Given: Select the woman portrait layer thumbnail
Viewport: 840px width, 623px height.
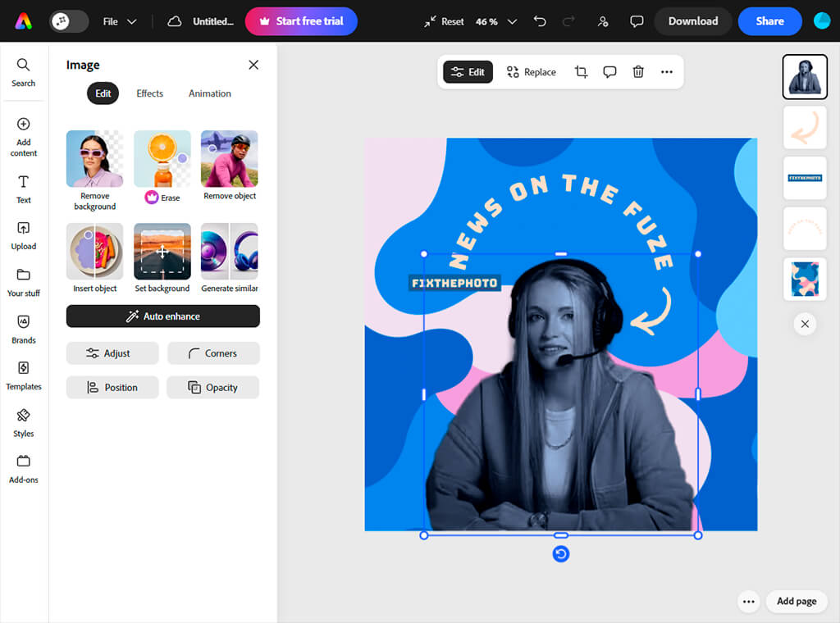Looking at the screenshot, I should 805,77.
